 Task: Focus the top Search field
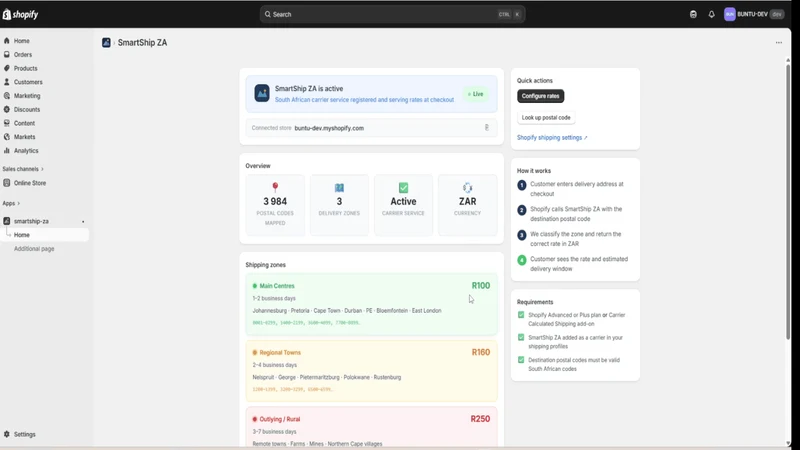click(392, 14)
